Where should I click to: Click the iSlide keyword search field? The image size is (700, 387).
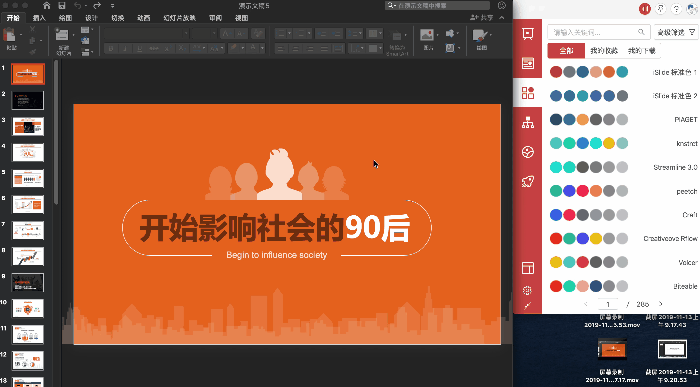click(x=598, y=32)
